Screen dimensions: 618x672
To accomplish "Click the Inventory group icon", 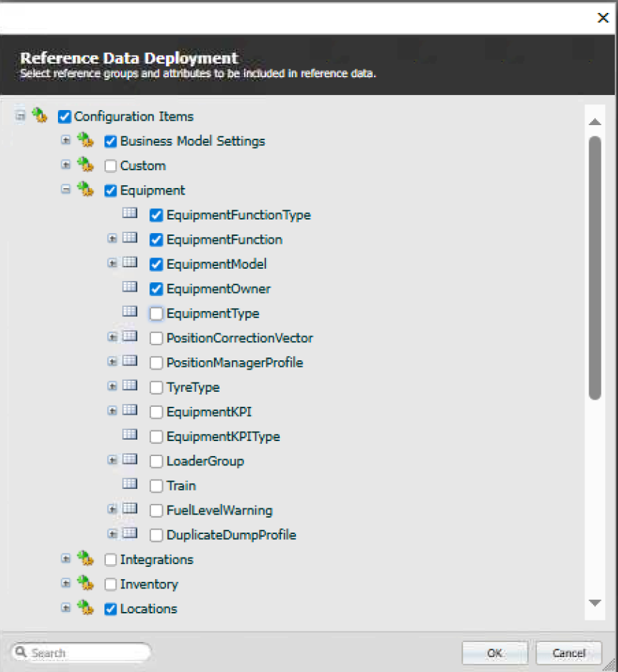I will pos(86,584).
